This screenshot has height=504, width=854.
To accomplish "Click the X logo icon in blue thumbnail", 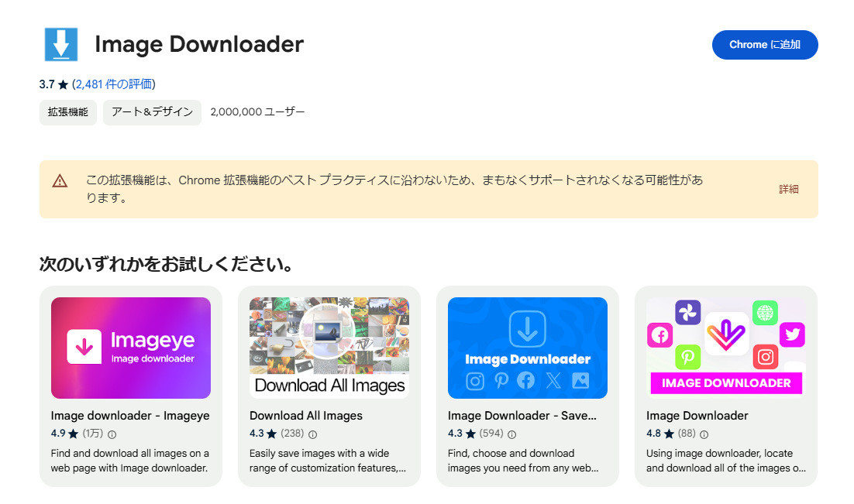I will (553, 380).
